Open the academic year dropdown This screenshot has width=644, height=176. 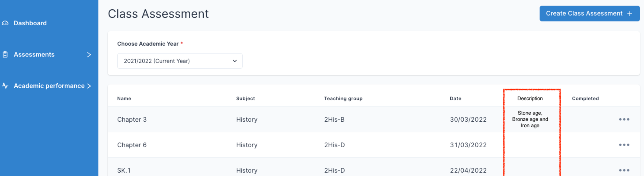pos(180,61)
